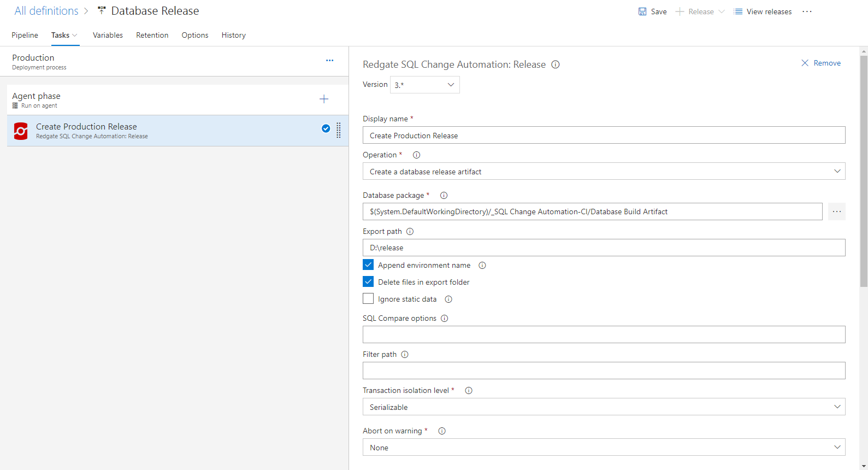Open the Variables tab
This screenshot has height=470, width=868.
pyautogui.click(x=108, y=35)
